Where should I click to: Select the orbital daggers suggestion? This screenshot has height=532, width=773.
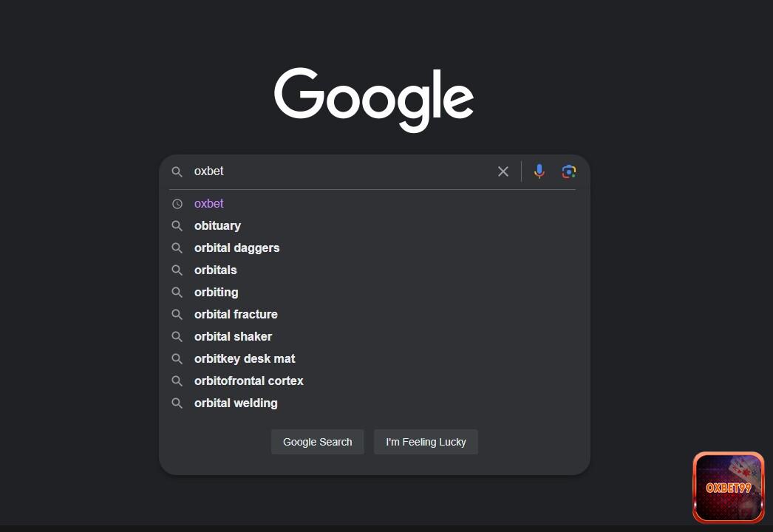236,248
